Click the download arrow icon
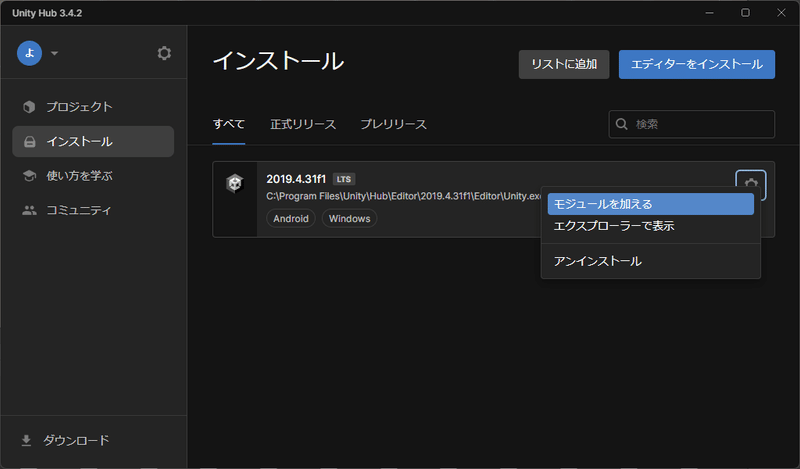The width and height of the screenshot is (800, 469). [27, 440]
